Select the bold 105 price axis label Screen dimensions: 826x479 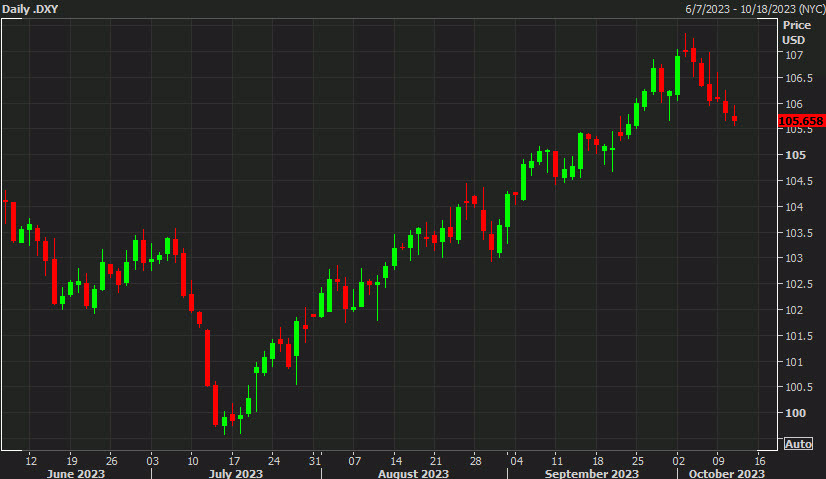795,155
